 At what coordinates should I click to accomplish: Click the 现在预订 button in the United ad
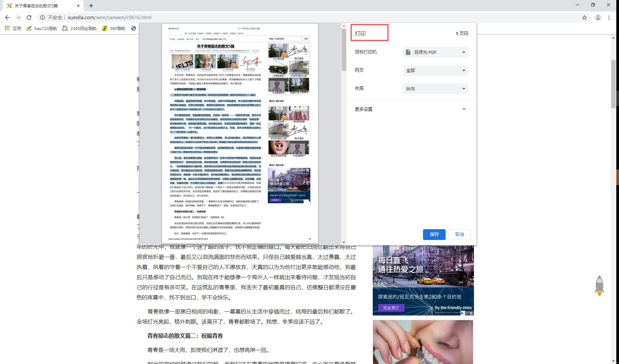point(391,308)
